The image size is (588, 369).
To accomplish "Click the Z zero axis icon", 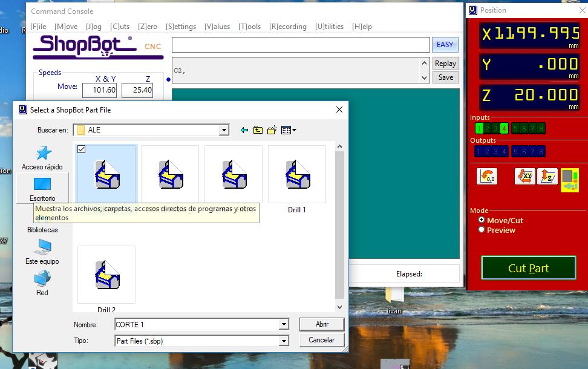I will (547, 176).
